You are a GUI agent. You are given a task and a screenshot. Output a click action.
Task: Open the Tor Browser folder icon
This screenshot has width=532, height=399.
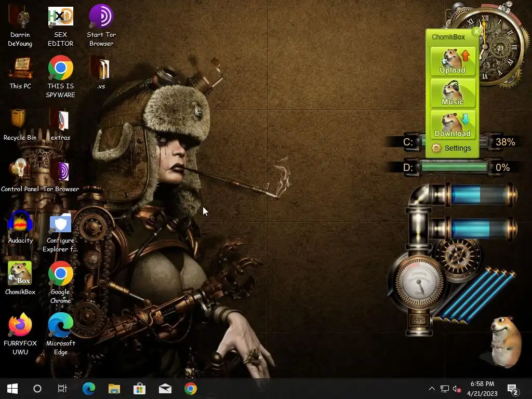tap(60, 177)
